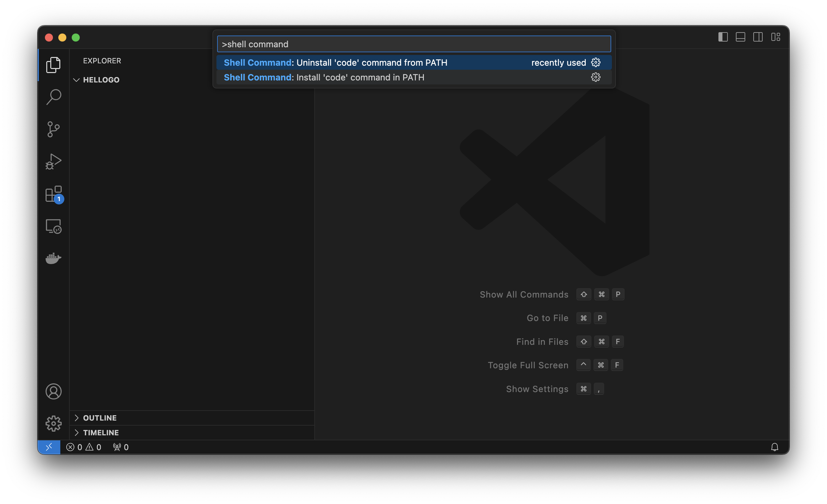Toggle the secondary sidebar visibility
The width and height of the screenshot is (827, 504).
pyautogui.click(x=758, y=37)
